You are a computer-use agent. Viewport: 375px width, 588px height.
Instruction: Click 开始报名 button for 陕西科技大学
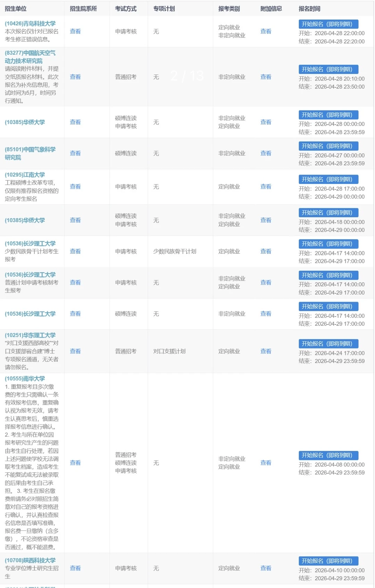click(x=328, y=561)
